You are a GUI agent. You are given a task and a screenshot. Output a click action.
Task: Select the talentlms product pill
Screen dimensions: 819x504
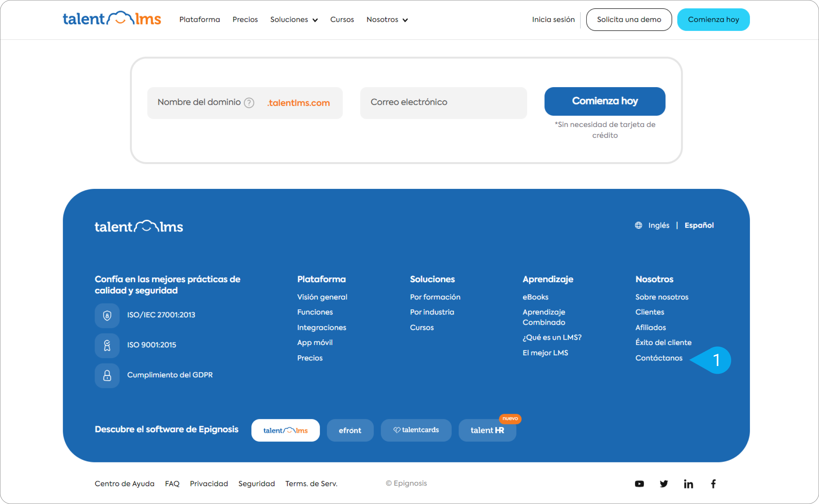click(285, 430)
